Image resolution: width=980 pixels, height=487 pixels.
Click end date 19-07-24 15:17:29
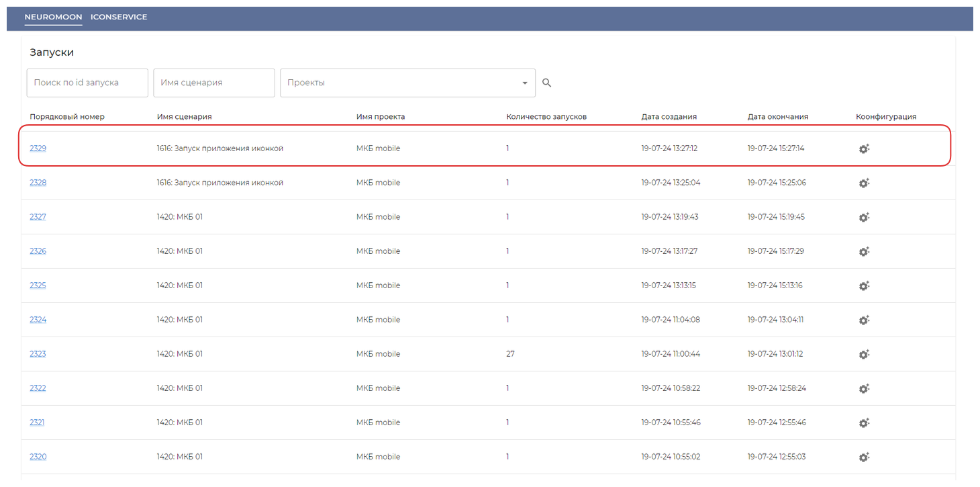pos(776,251)
